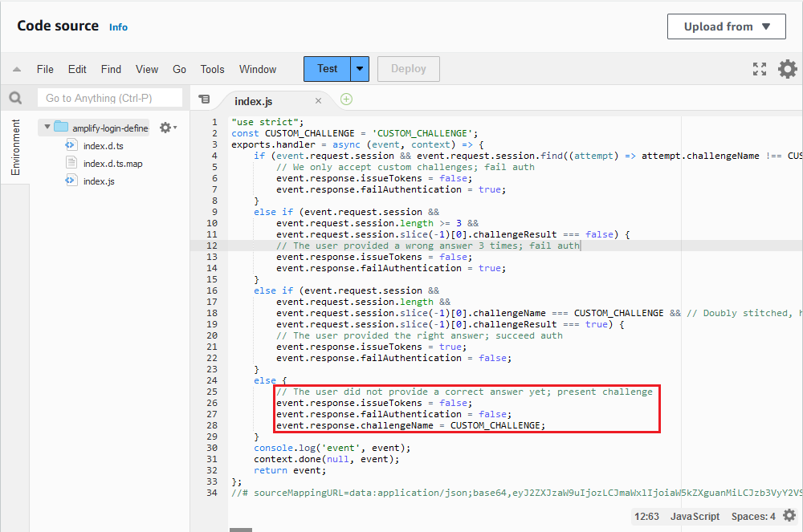Viewport: 803px width, 532px height.
Task: Click 'event.request.session.length >= 3 &&' line
Action: [x=377, y=223]
